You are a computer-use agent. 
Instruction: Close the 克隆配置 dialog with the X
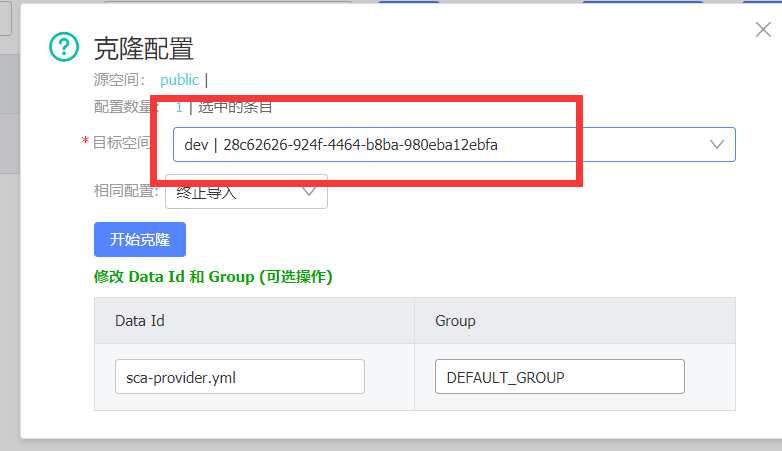coord(763,29)
